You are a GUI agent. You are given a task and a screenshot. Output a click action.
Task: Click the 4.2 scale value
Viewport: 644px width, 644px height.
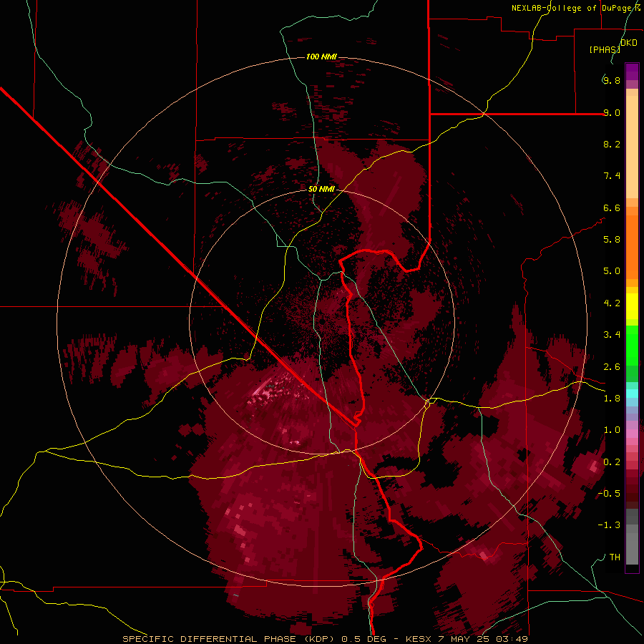[612, 303]
